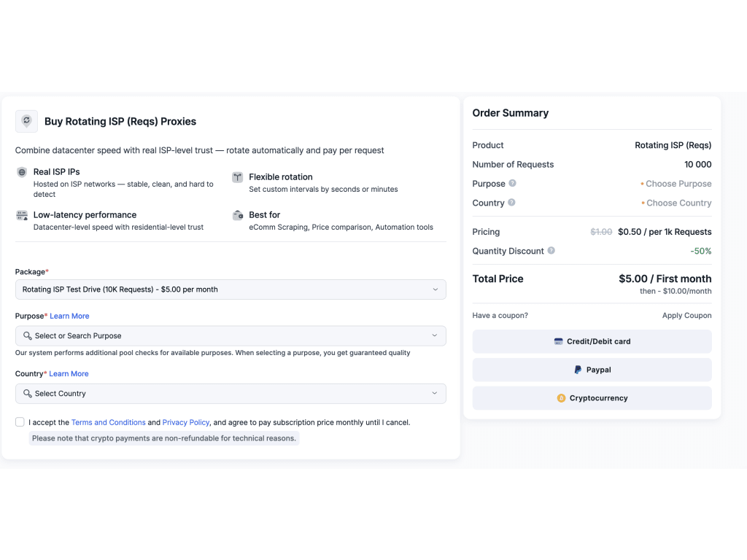
Task: Click the Purpose Learn More link
Action: [69, 316]
